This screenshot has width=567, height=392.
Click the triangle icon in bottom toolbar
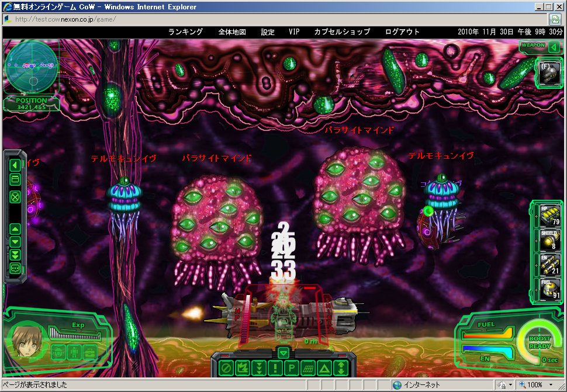coord(324,368)
